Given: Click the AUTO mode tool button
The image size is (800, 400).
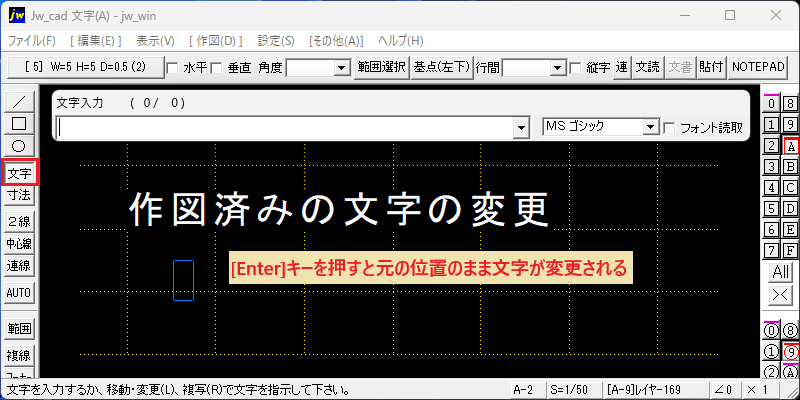Looking at the screenshot, I should tap(19, 293).
